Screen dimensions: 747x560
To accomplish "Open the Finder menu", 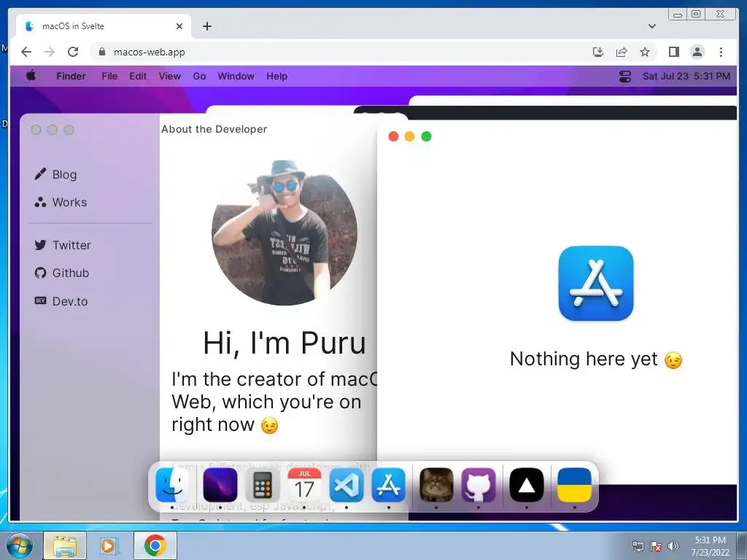I will click(x=71, y=76).
